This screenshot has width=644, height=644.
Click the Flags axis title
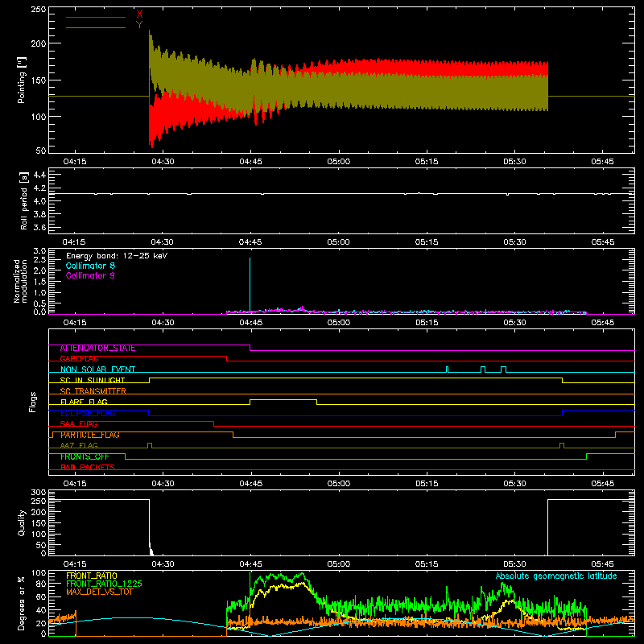(x=32, y=402)
